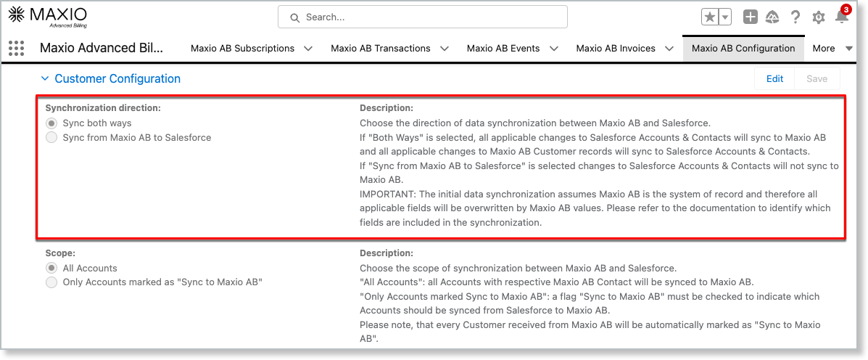The image size is (868, 360).
Task: Open the Trailhead guidance icon
Action: pyautogui.click(x=772, y=17)
